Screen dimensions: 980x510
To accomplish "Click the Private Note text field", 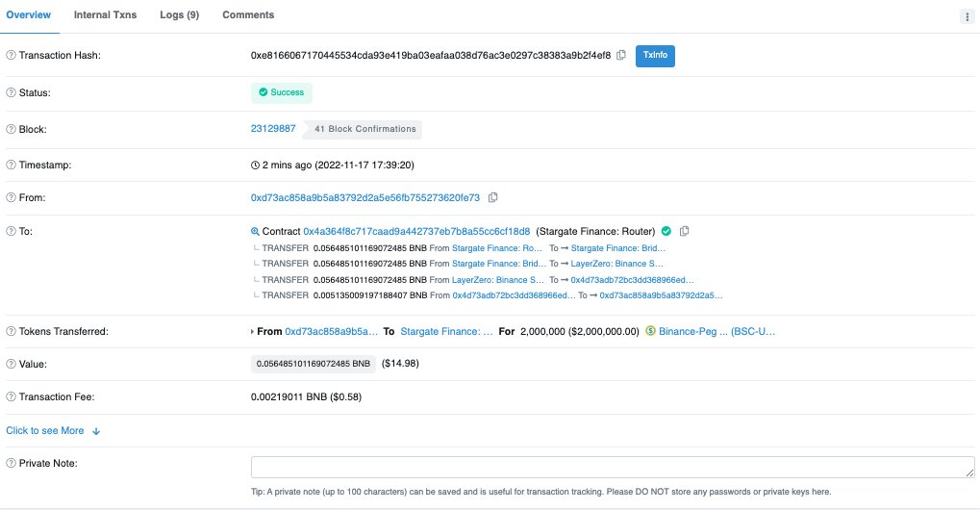I will (613, 467).
